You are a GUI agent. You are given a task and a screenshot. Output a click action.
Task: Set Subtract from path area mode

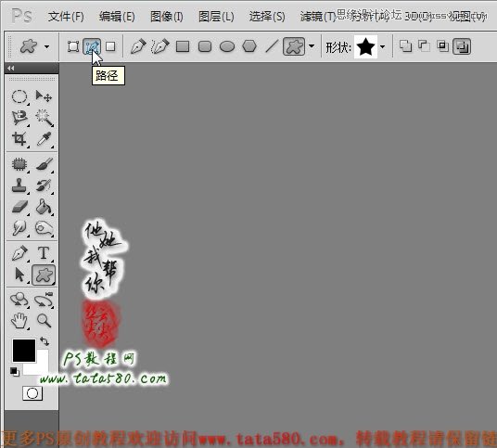pyautogui.click(x=424, y=46)
